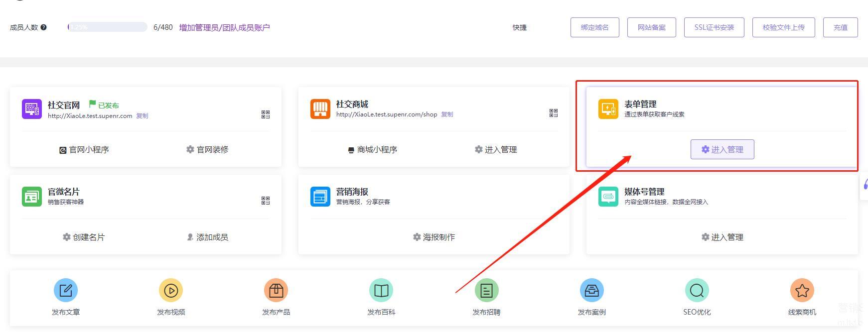Open the SSL证书安装 button
The image size is (868, 332).
714,27
